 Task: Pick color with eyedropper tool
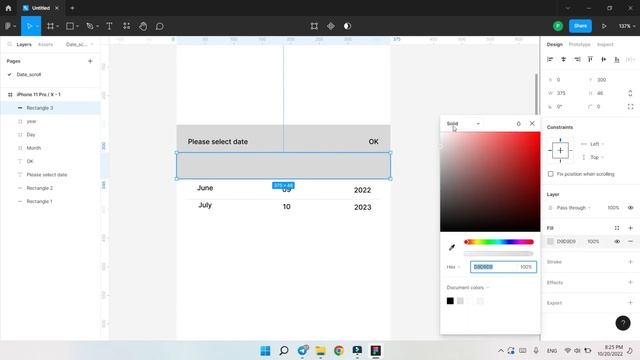[x=452, y=247]
